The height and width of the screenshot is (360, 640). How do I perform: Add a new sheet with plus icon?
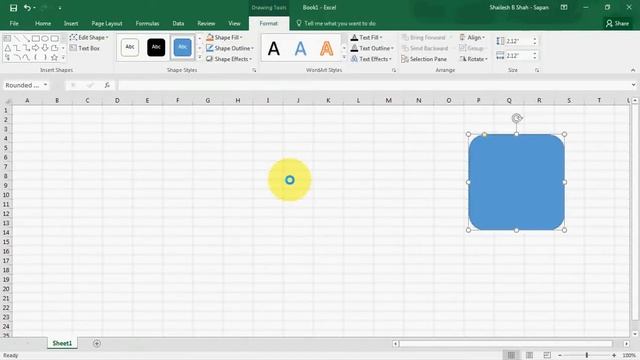[97, 343]
